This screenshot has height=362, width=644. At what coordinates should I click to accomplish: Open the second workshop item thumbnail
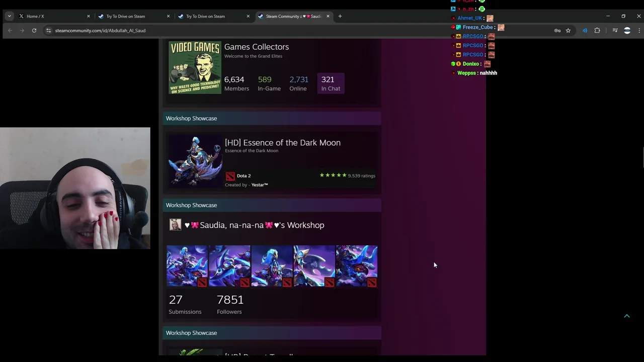(x=229, y=266)
